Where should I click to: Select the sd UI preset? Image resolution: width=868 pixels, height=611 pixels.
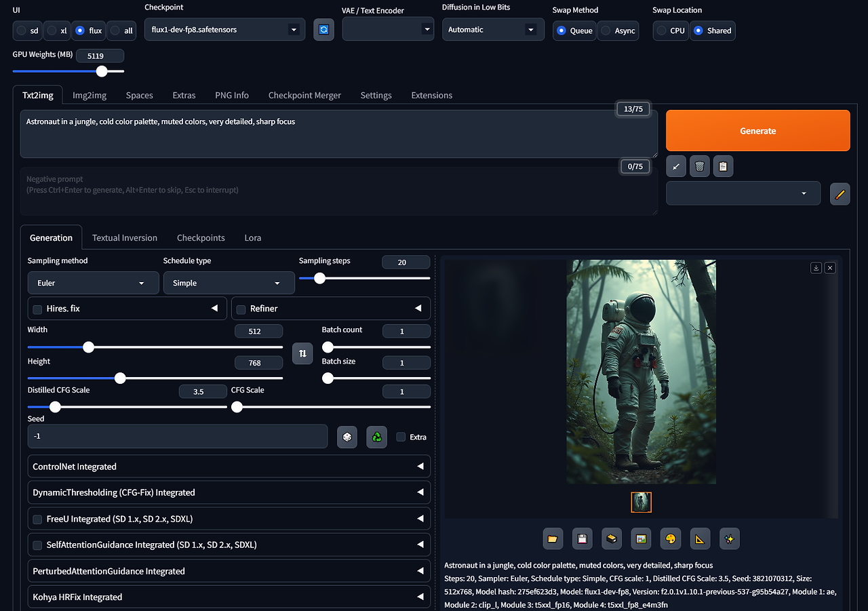[x=28, y=31]
